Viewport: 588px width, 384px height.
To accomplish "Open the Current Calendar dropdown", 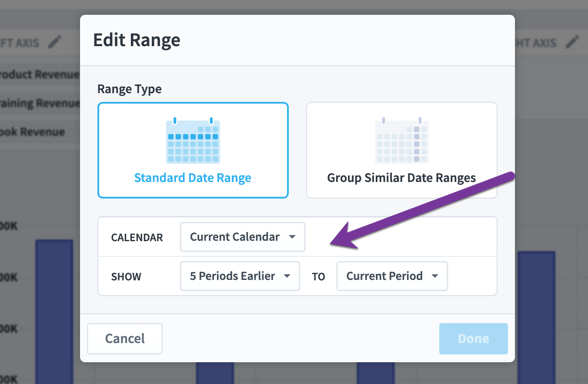I will [243, 237].
